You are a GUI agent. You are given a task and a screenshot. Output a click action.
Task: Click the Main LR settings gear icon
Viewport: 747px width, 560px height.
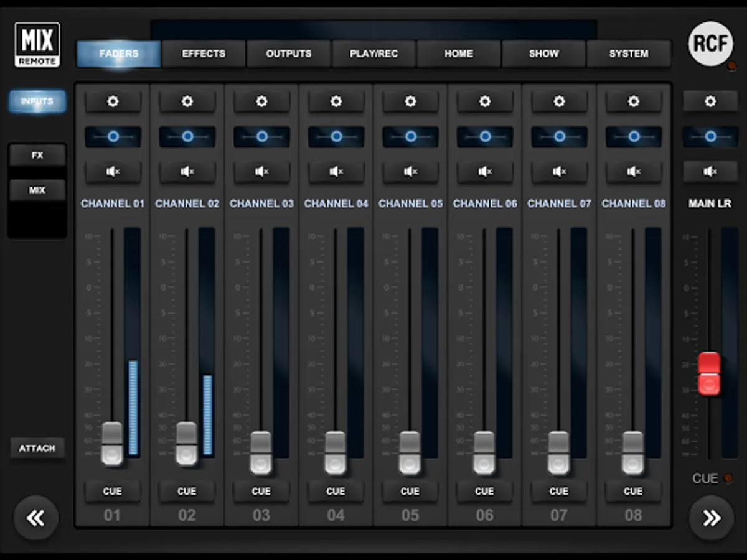click(x=710, y=101)
